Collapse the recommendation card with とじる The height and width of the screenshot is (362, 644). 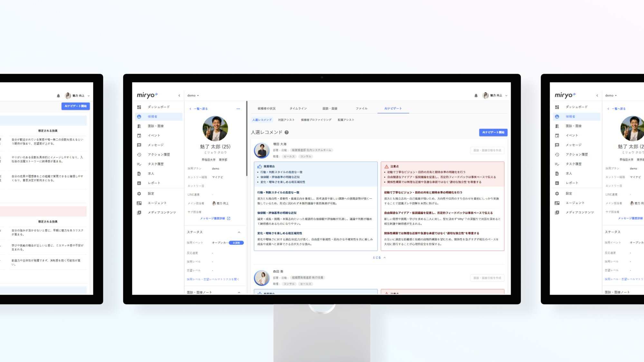[x=379, y=257]
